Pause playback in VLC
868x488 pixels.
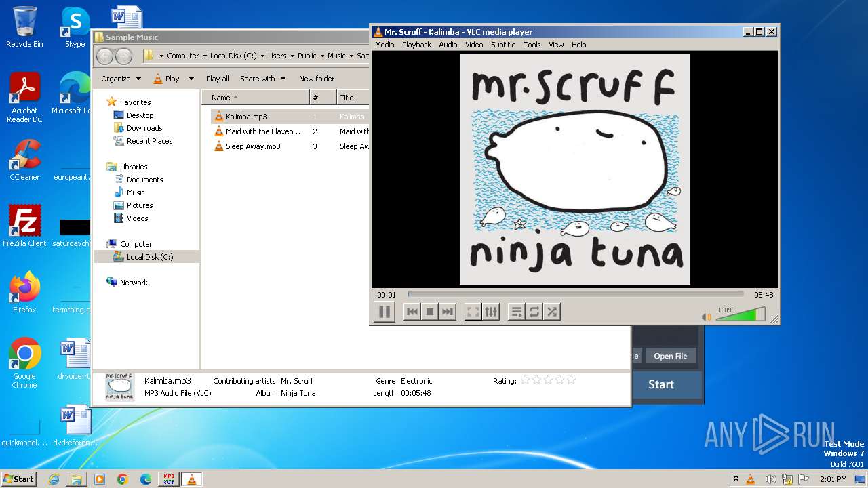coord(384,312)
